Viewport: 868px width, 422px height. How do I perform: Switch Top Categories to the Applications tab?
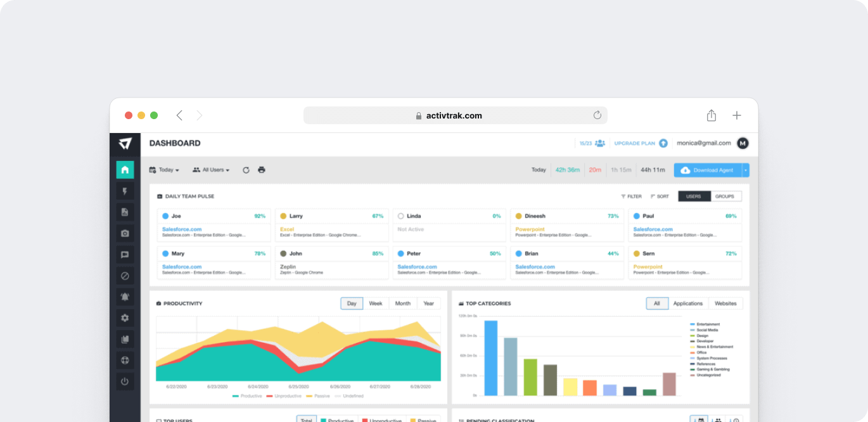tap(688, 304)
